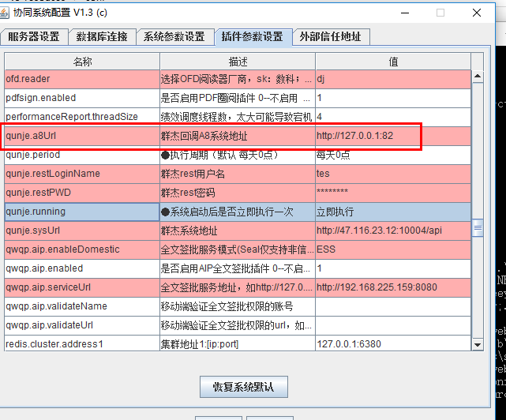Viewport: 506px width, 420px height.
Task: Select the 系统启动后是否立即执行一次 description cell
Action: point(238,212)
